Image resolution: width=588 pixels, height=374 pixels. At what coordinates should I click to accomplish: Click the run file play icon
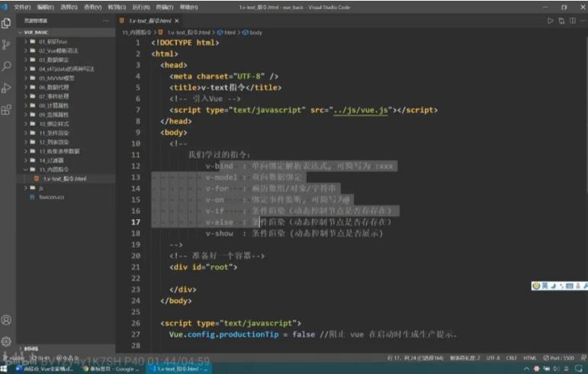[550, 21]
